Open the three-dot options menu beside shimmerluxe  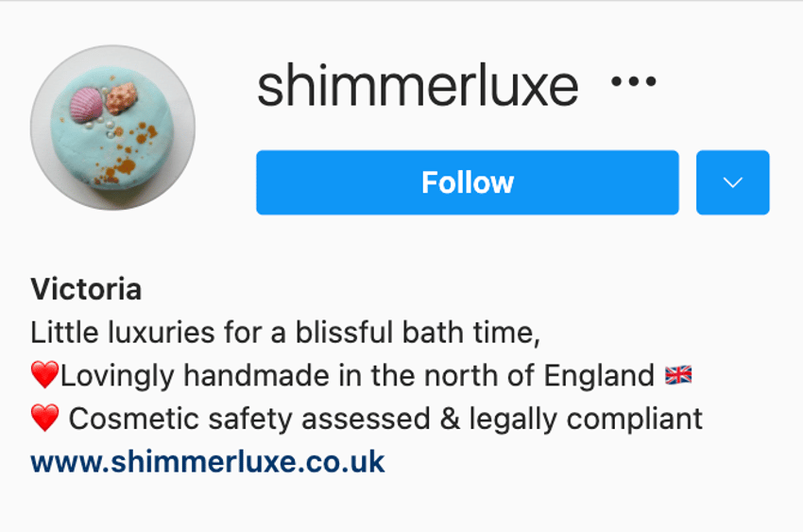tap(634, 81)
